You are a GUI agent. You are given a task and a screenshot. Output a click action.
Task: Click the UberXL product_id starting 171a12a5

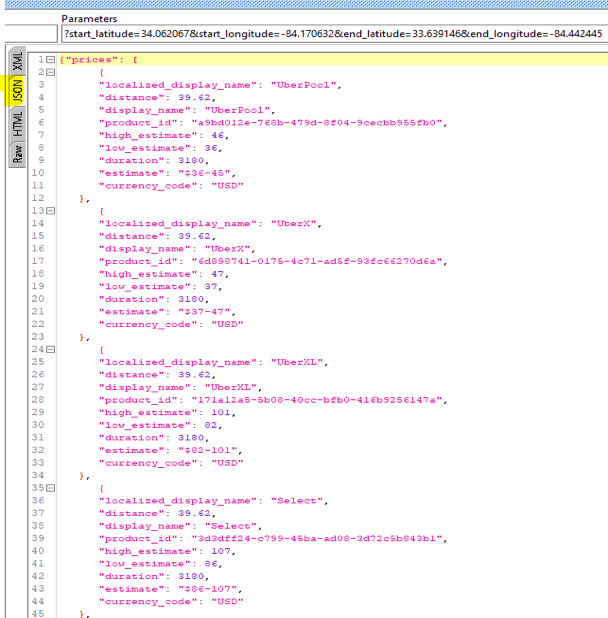tap(316, 400)
